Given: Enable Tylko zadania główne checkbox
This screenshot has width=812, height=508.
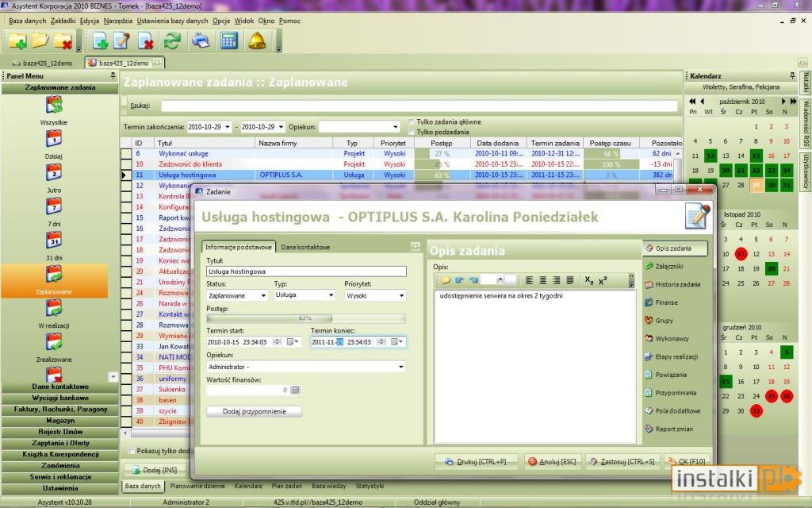Looking at the screenshot, I should [412, 122].
